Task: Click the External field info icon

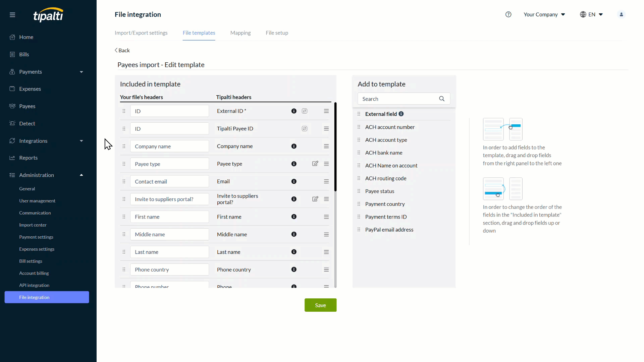Action: pyautogui.click(x=401, y=114)
